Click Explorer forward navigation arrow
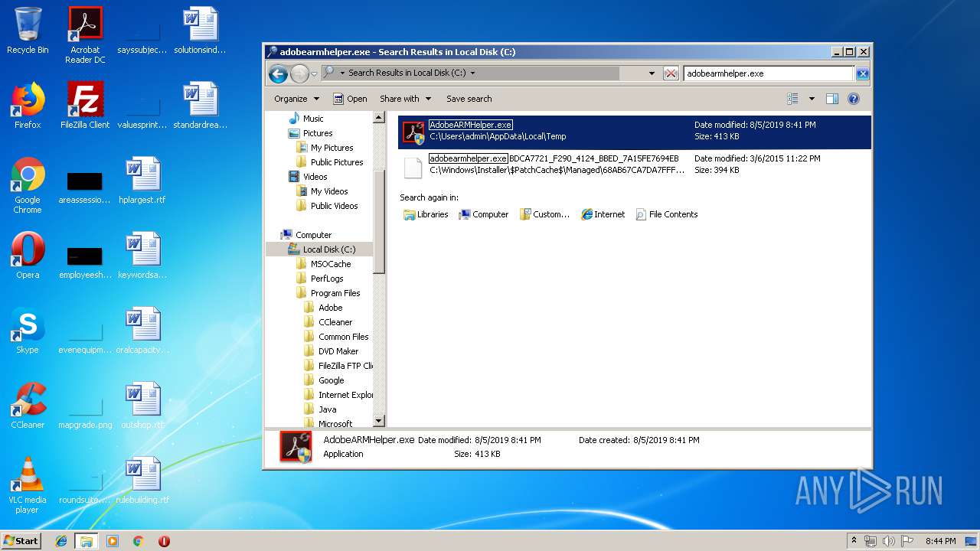 (299, 73)
